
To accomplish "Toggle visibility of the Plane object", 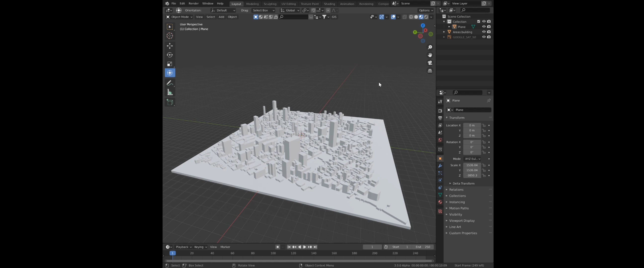I will pos(484,26).
